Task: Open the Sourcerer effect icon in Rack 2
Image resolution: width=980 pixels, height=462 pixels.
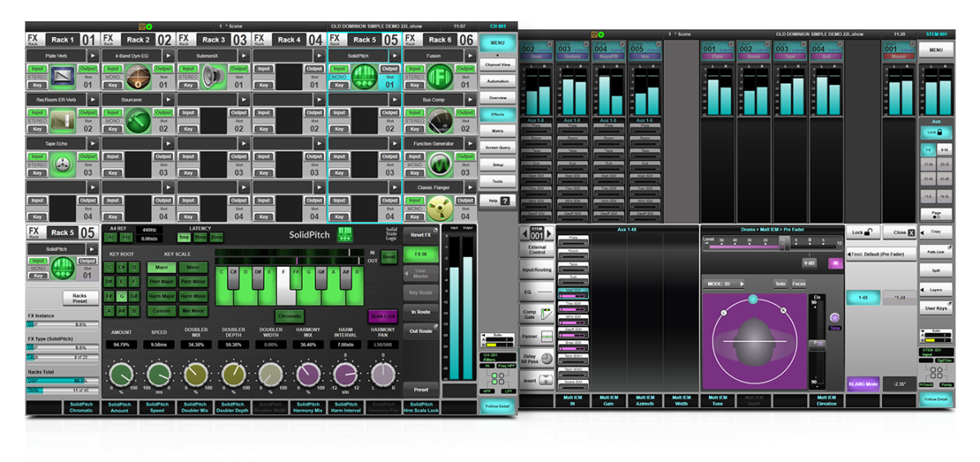Action: [137, 122]
